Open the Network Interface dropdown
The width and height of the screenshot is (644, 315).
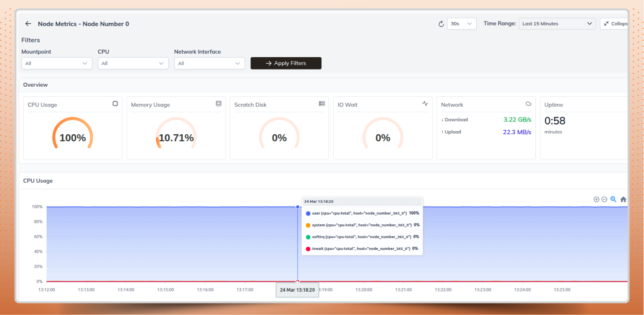click(x=209, y=63)
